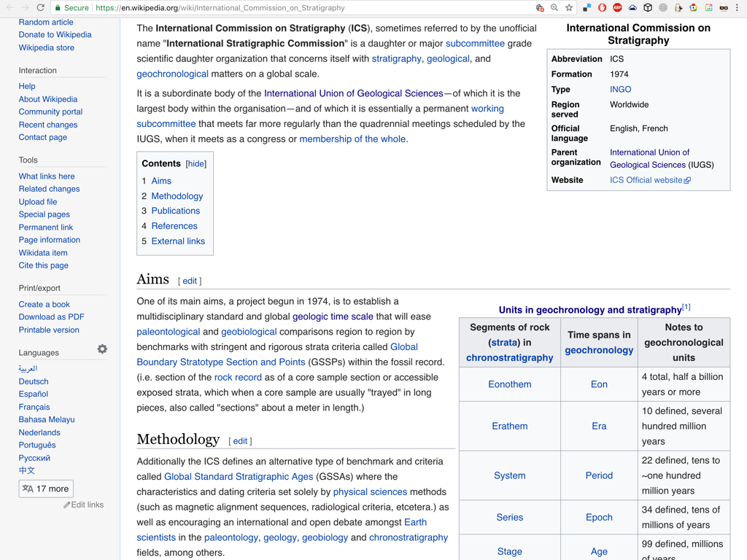Edit the Aims section
Screen dimensions: 747x560
(x=190, y=281)
